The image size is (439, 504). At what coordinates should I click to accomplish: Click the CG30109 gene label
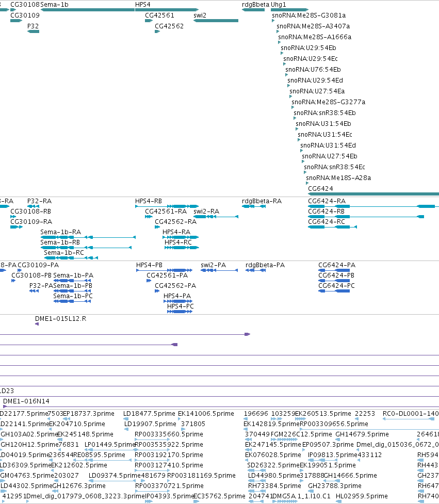(x=25, y=15)
